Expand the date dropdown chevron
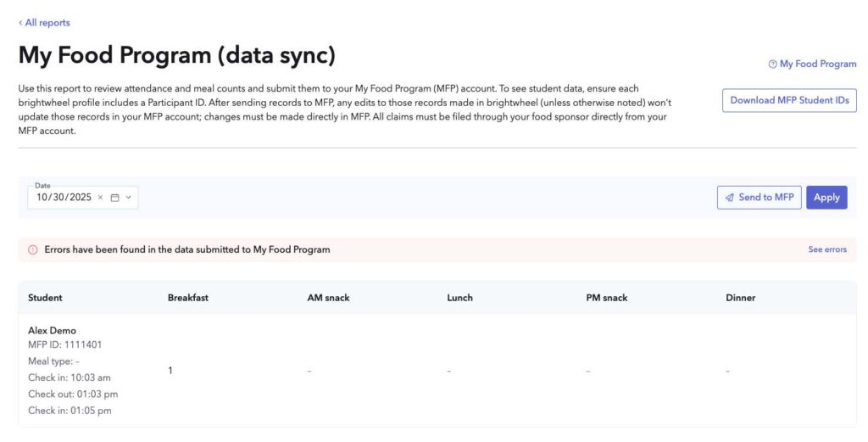 (128, 198)
